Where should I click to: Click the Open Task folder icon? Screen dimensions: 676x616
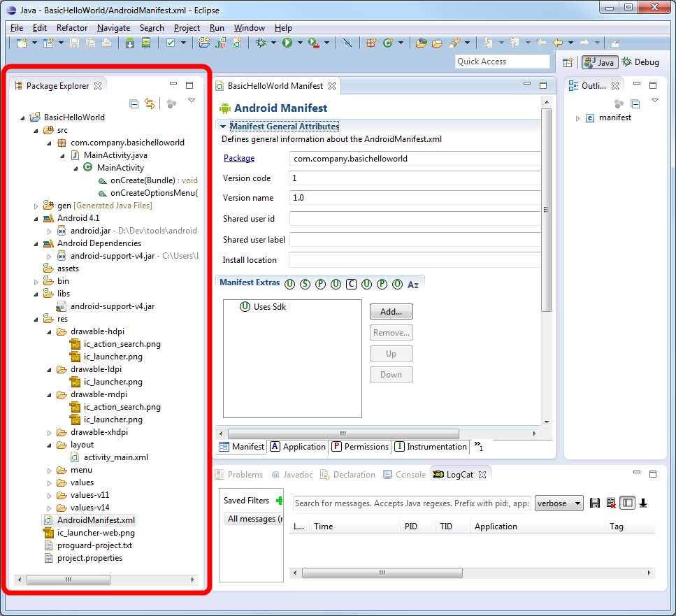(437, 43)
